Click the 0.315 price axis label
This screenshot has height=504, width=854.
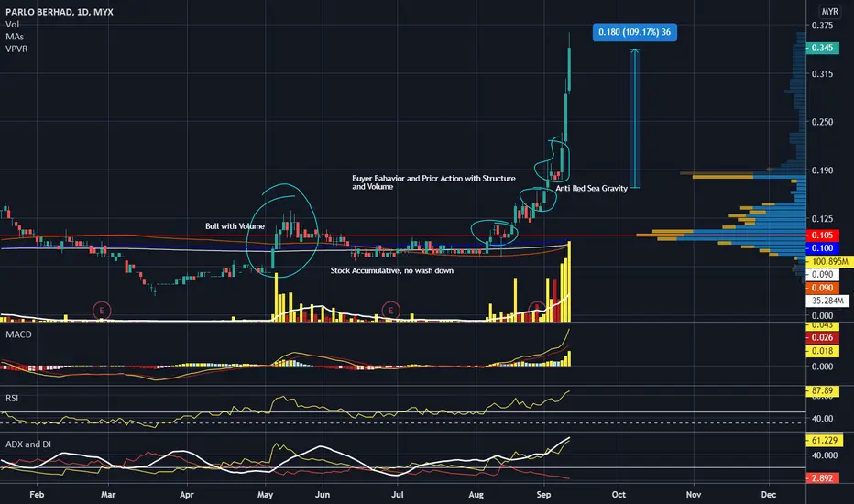pyautogui.click(x=823, y=74)
